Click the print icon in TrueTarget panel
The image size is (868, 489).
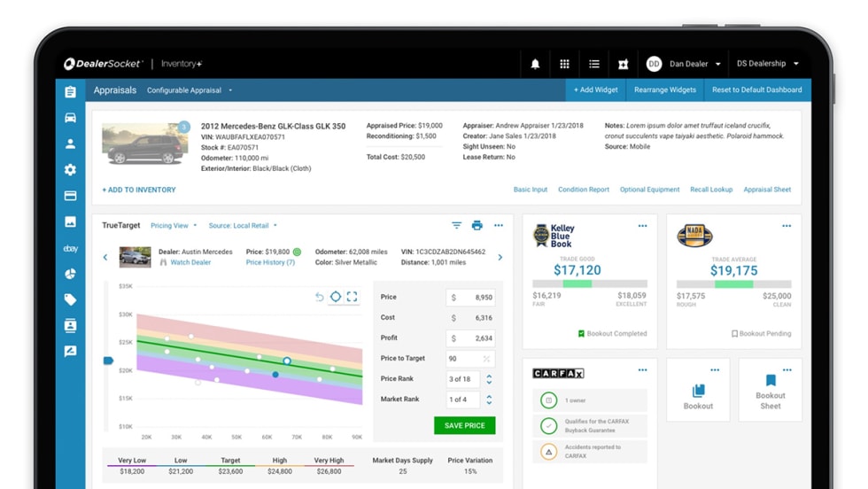[477, 226]
